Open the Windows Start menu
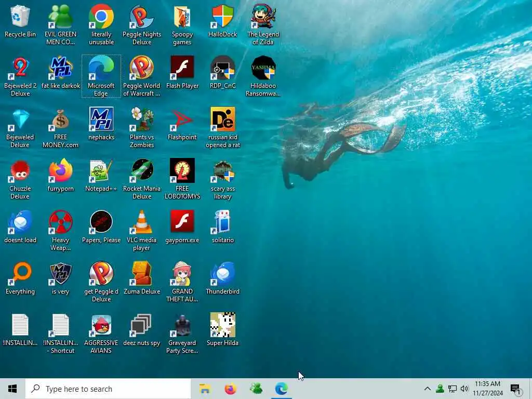The height and width of the screenshot is (399, 532). coord(12,389)
